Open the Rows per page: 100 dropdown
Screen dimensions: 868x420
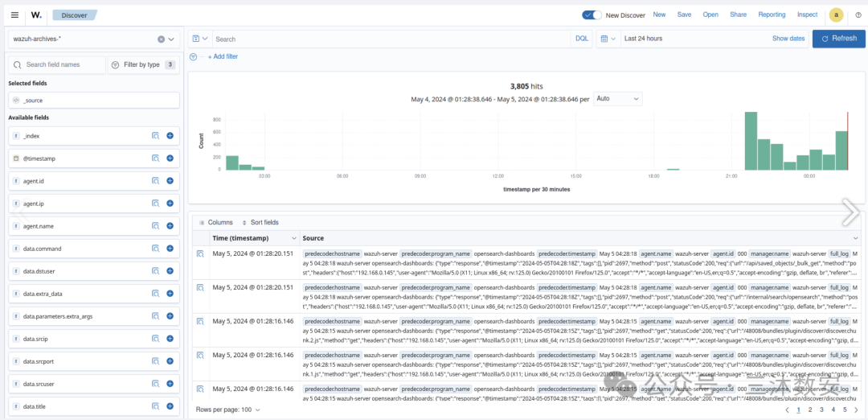click(x=227, y=410)
